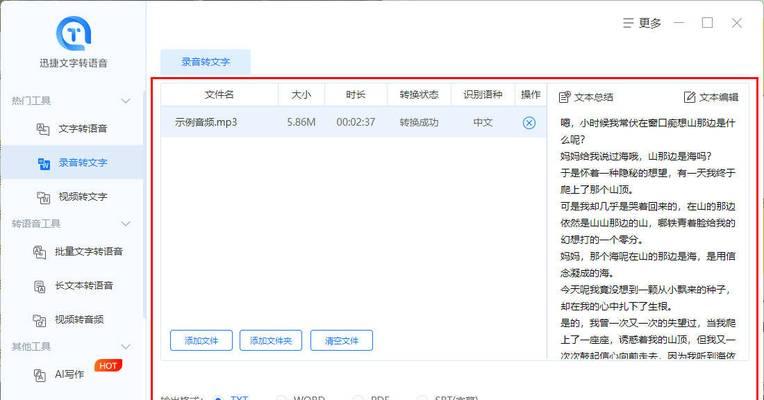Switch to the 录音转文字 tab
764x400 pixels.
pos(206,62)
